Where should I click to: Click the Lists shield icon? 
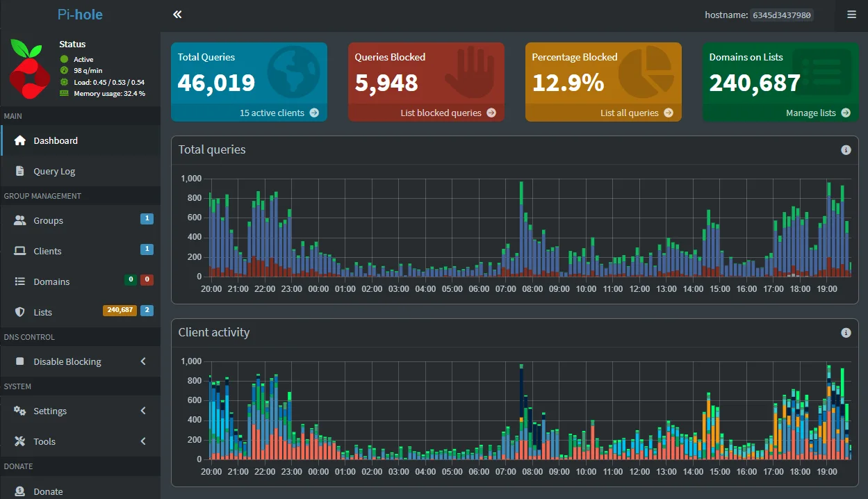(x=19, y=312)
